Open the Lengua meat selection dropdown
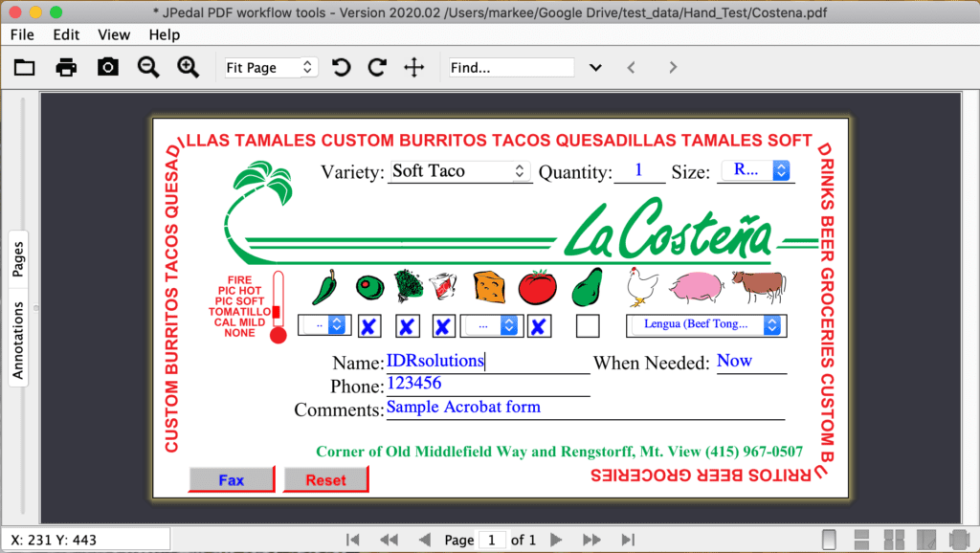The image size is (980, 553). pos(706,325)
